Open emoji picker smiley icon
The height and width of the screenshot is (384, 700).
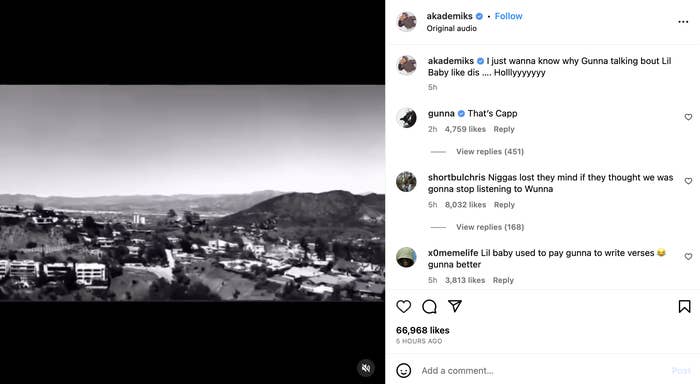point(404,371)
